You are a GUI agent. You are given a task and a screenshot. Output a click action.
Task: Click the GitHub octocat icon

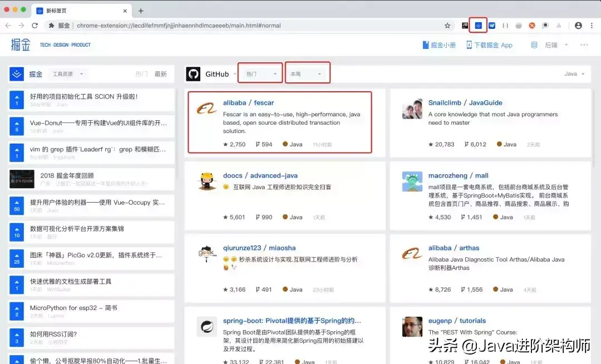tap(193, 74)
